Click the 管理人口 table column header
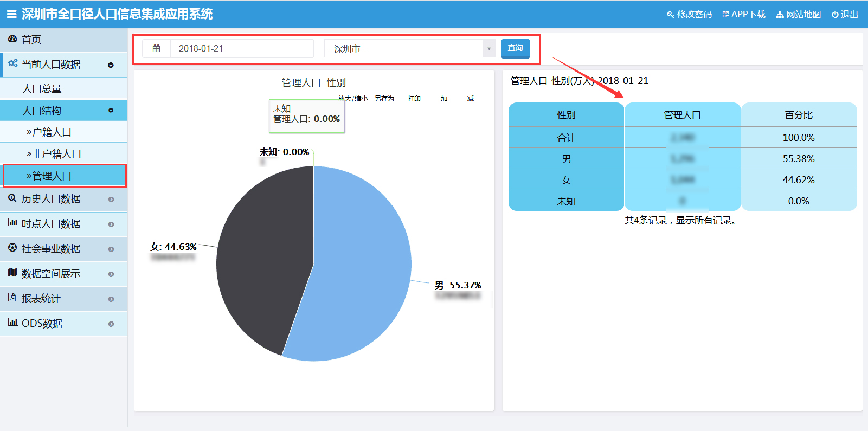This screenshot has height=431, width=868. (683, 115)
